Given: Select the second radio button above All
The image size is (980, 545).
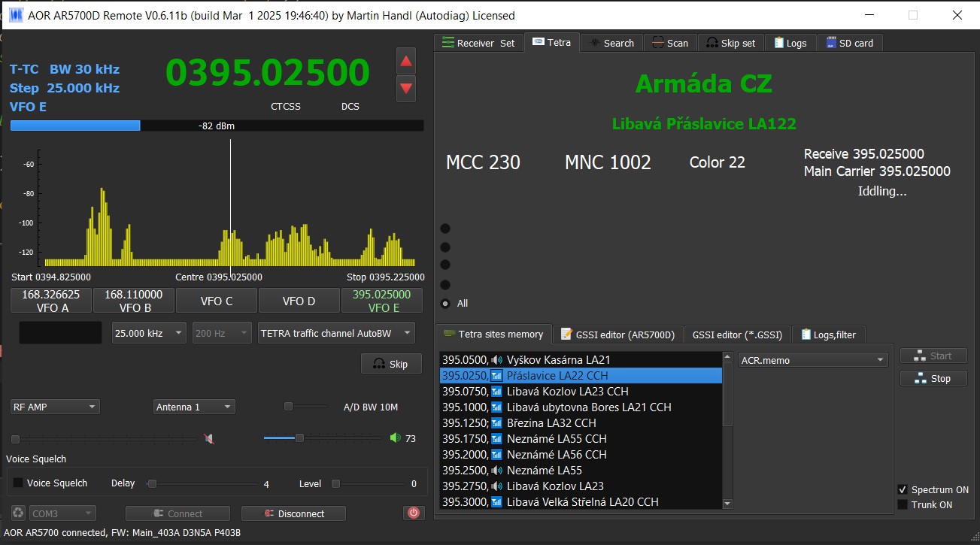Looking at the screenshot, I should click(x=445, y=247).
